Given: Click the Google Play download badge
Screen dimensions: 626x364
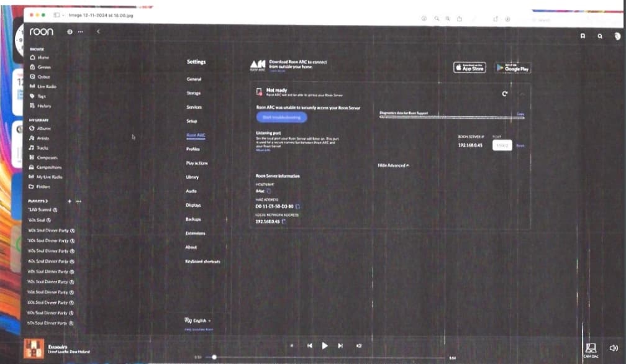Looking at the screenshot, I should [512, 68].
